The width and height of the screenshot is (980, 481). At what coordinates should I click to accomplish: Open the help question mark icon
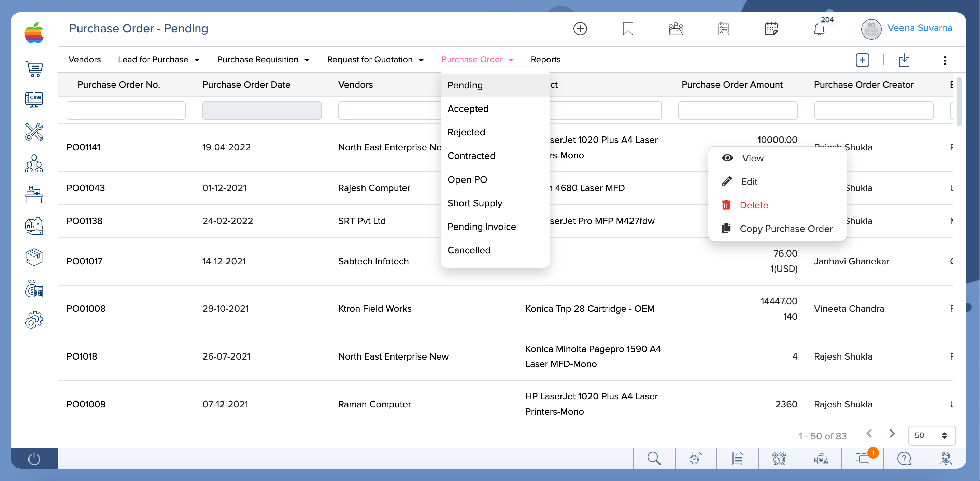click(904, 458)
